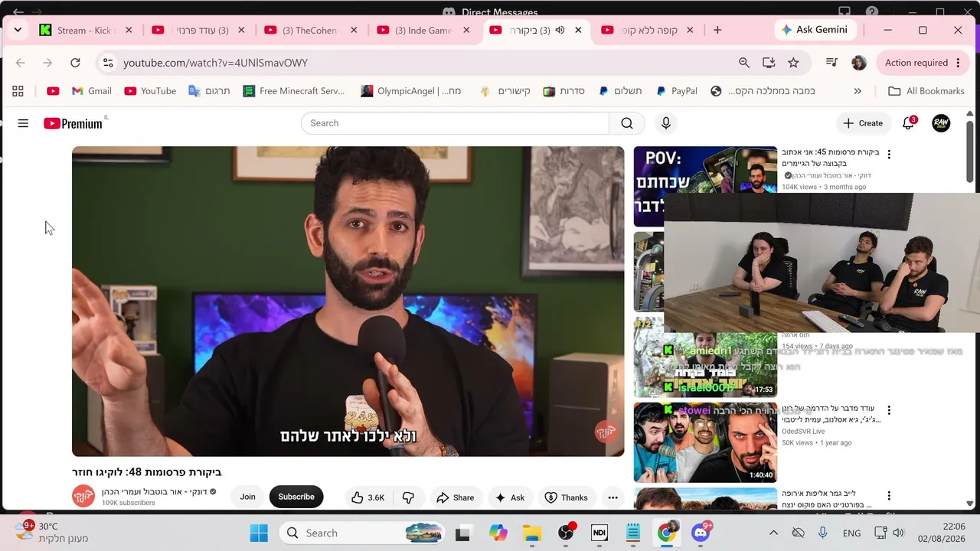Open OBS Studio from the taskbar
Image resolution: width=980 pixels, height=551 pixels.
[566, 533]
